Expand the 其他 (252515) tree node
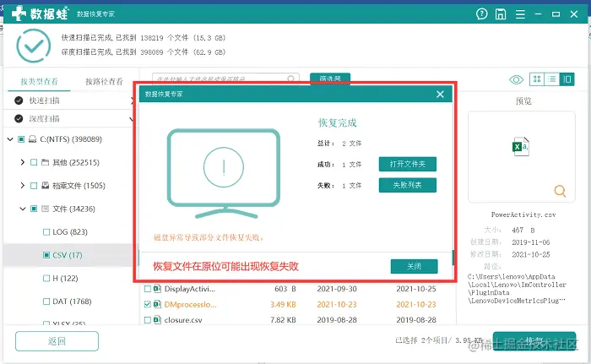 [x=23, y=162]
